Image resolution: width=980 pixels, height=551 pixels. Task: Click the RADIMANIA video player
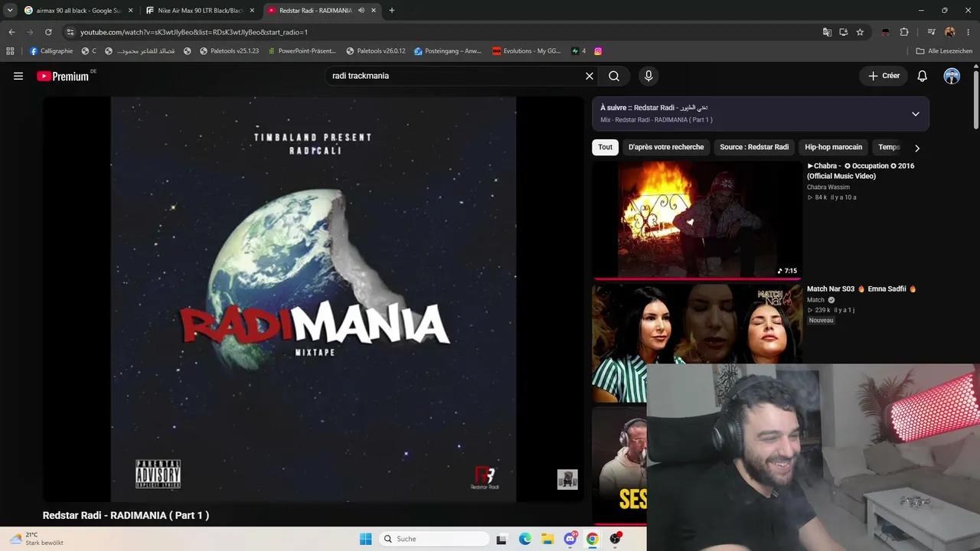[313, 298]
